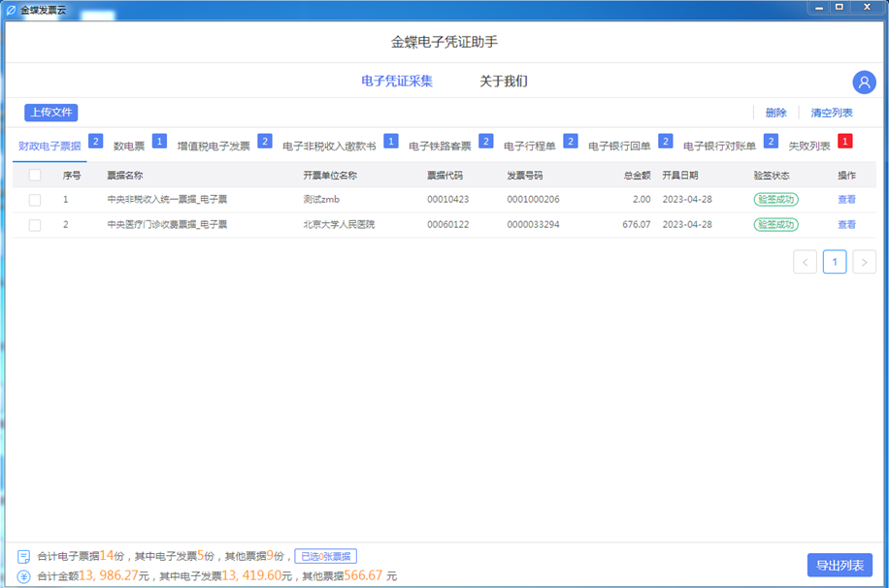
Task: Click invoice number 0001000206
Action: pos(533,200)
